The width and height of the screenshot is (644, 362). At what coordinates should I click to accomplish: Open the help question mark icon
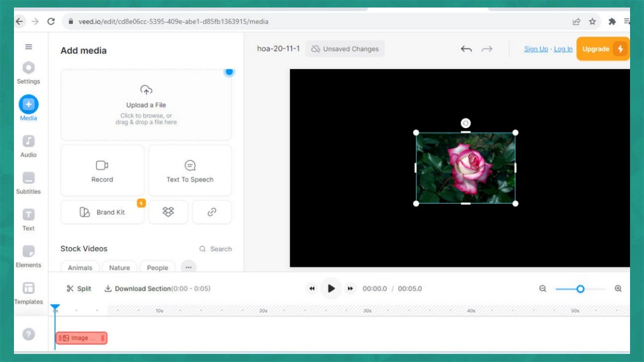click(28, 334)
